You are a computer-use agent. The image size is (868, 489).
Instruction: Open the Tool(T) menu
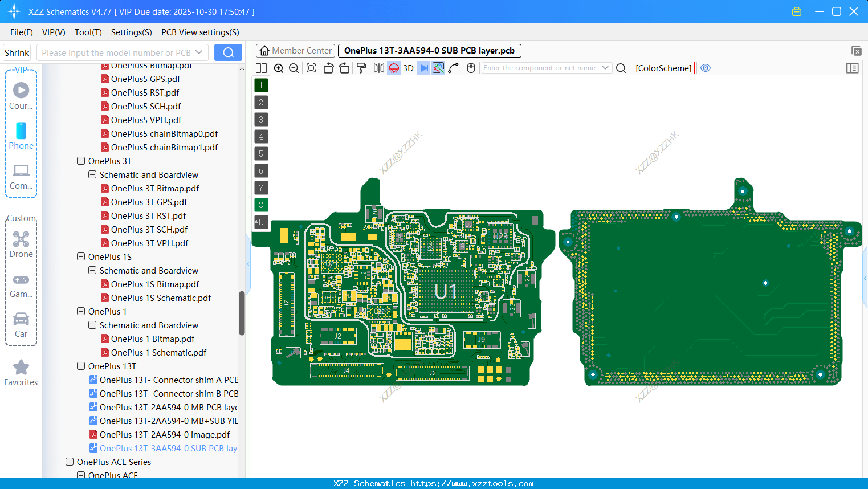(x=88, y=32)
